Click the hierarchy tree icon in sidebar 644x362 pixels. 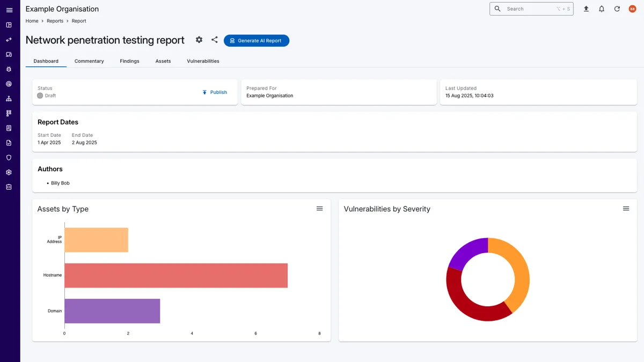pos(9,99)
